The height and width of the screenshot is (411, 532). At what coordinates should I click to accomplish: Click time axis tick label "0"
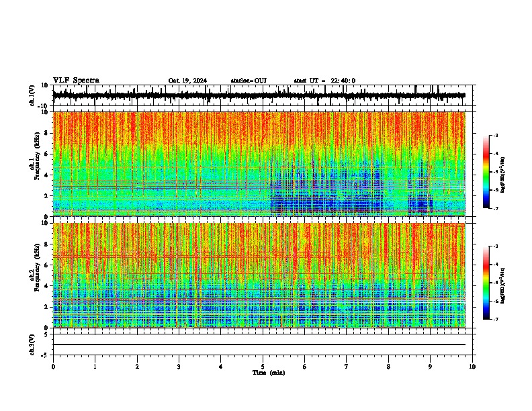[53, 367]
